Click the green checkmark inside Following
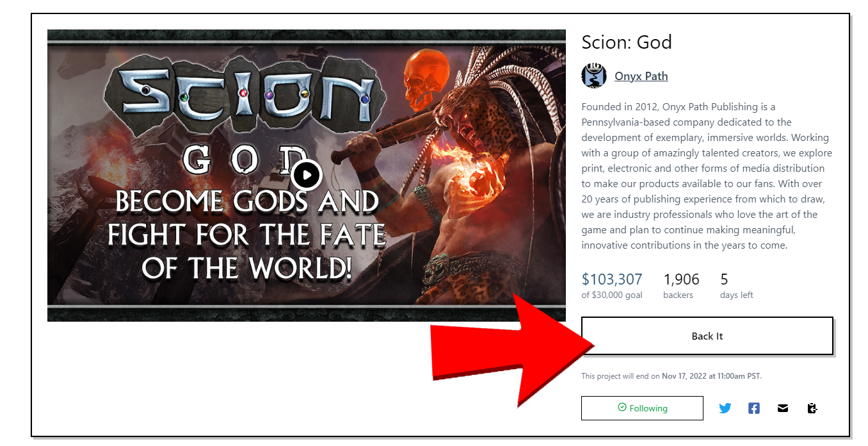 [x=622, y=408]
